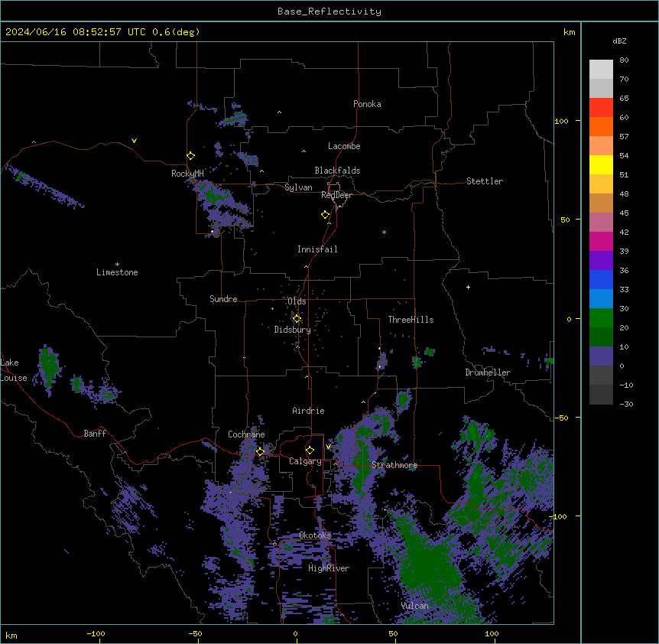Click the HighRiver label
This screenshot has height=644, width=659.
pos(329,568)
